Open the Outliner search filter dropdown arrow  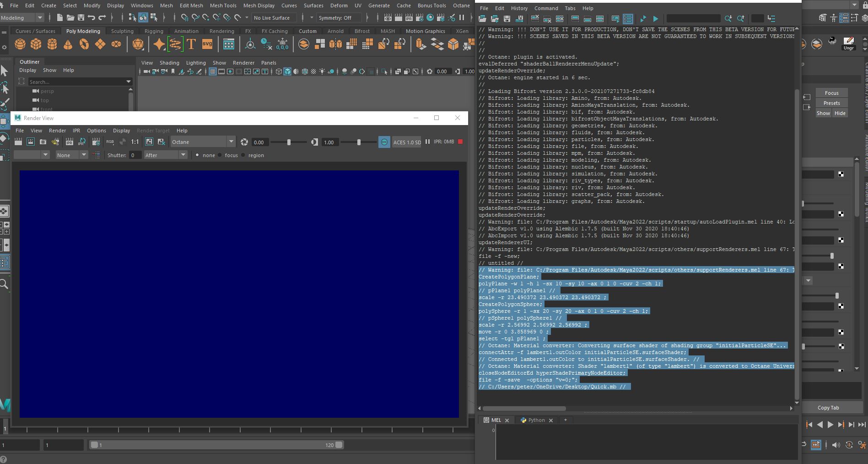(129, 82)
